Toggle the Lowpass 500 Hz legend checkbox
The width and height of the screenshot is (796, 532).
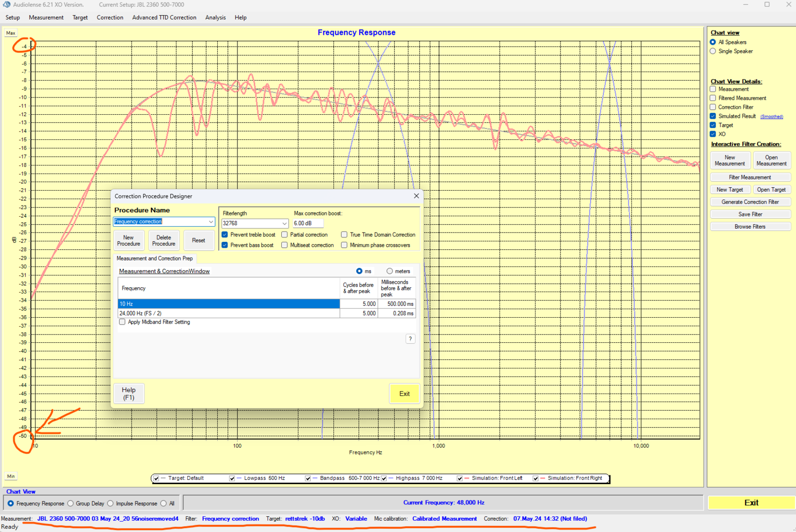coord(232,478)
